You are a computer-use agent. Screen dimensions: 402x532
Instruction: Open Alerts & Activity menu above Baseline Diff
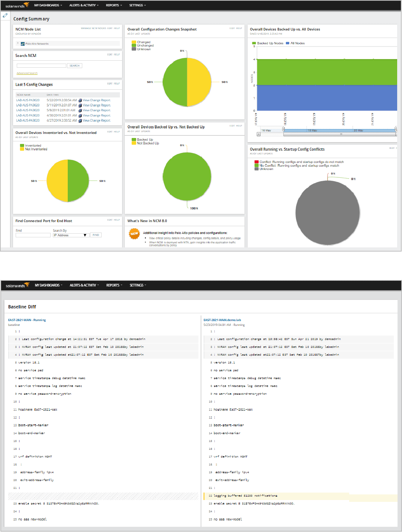(x=84, y=285)
